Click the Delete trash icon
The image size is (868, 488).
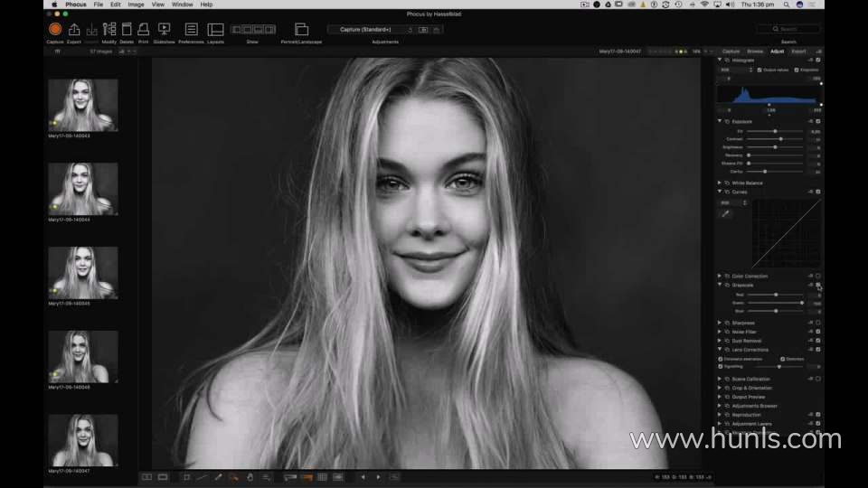point(127,29)
